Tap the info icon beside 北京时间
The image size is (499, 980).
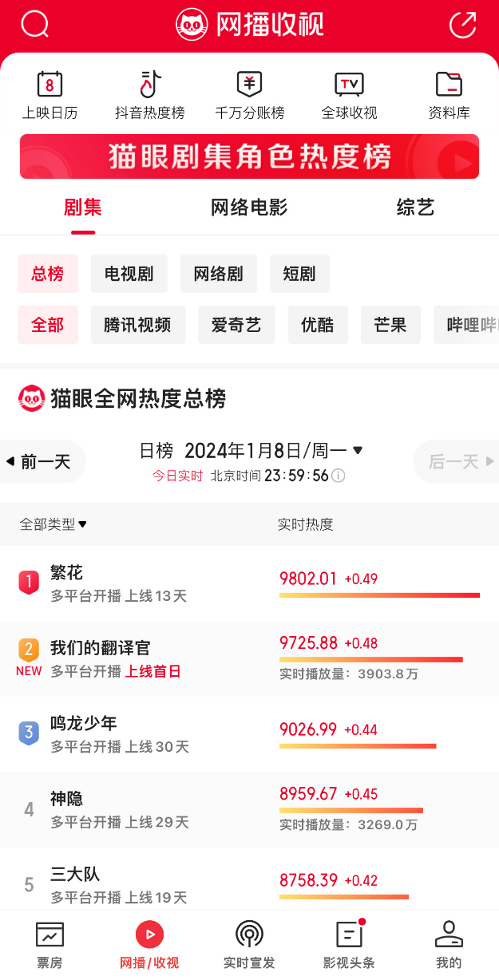[339, 476]
